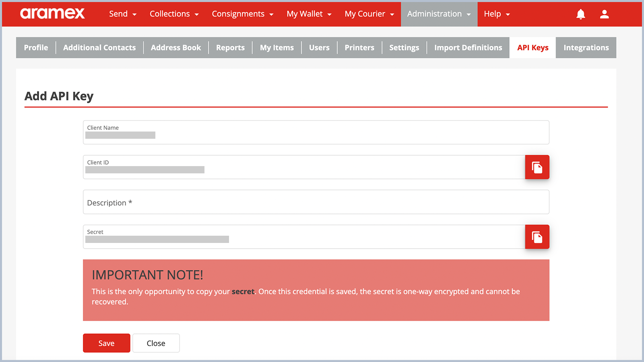644x362 pixels.
Task: Open the Administration menu
Action: click(438, 14)
